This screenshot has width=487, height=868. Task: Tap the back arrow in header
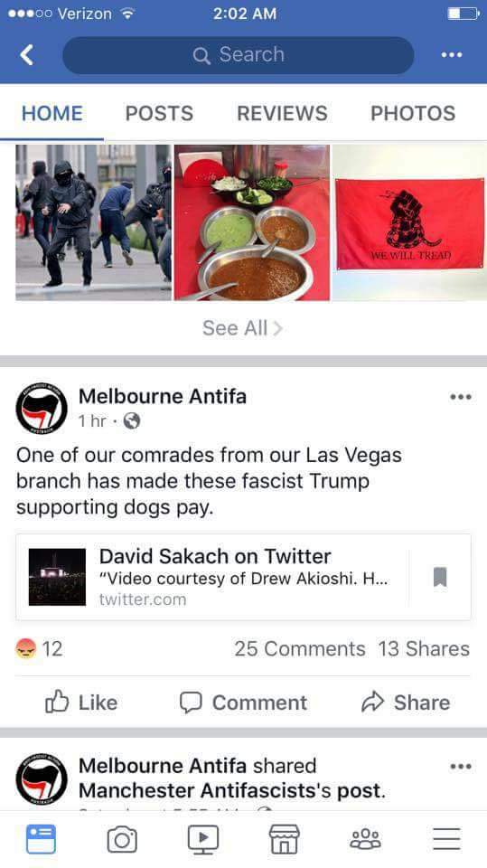pyautogui.click(x=26, y=55)
